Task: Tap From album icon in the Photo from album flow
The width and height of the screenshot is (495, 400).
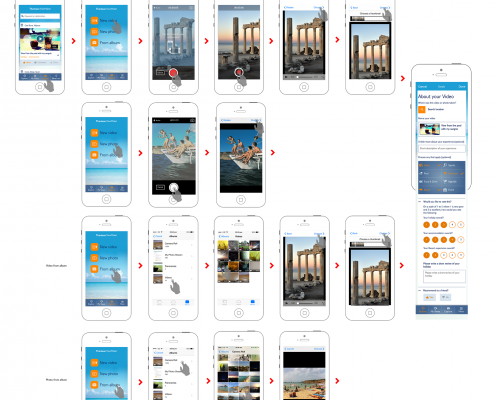Action: pyautogui.click(x=94, y=384)
